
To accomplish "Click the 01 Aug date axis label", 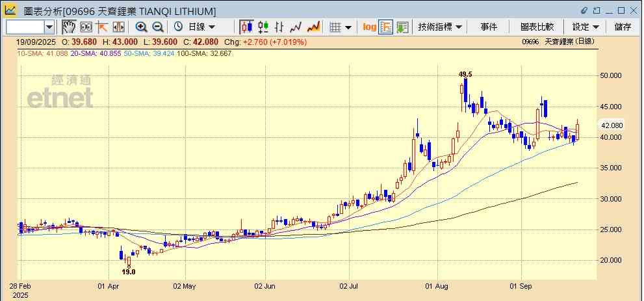I will pyautogui.click(x=438, y=286).
